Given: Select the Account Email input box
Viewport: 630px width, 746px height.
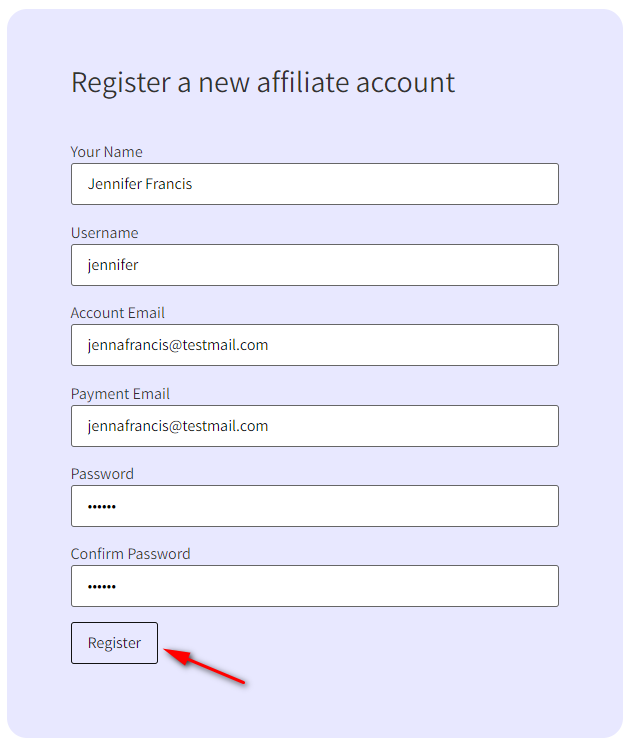Looking at the screenshot, I should point(314,345).
